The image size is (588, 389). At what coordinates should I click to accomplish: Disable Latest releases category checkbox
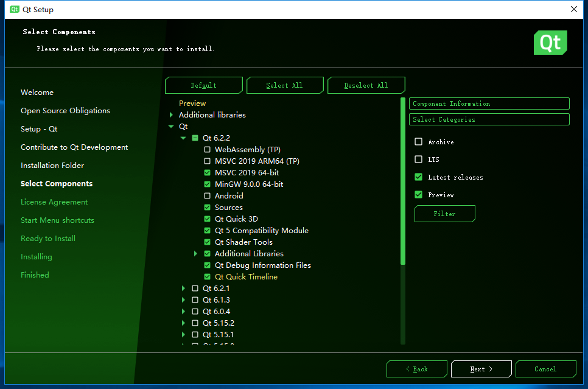419,177
